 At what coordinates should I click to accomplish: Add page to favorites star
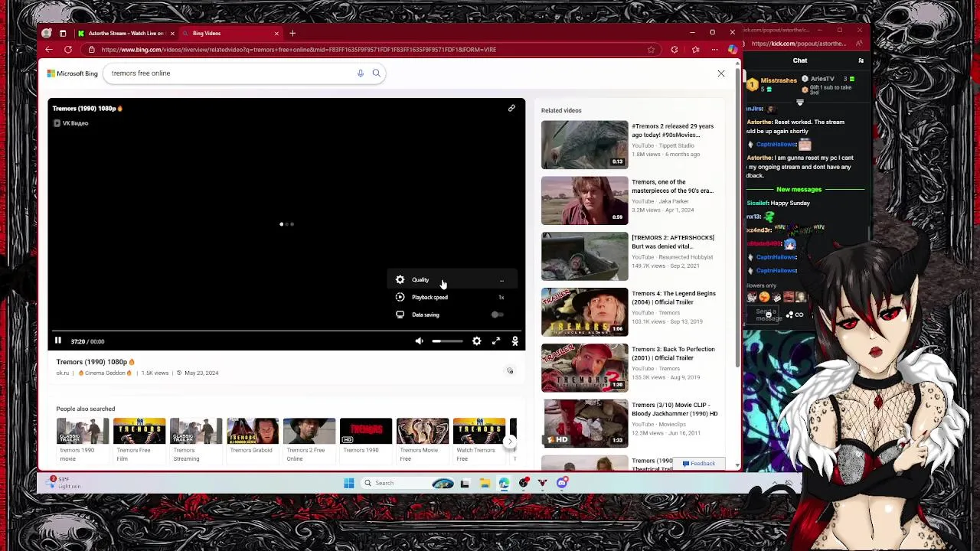coord(651,50)
